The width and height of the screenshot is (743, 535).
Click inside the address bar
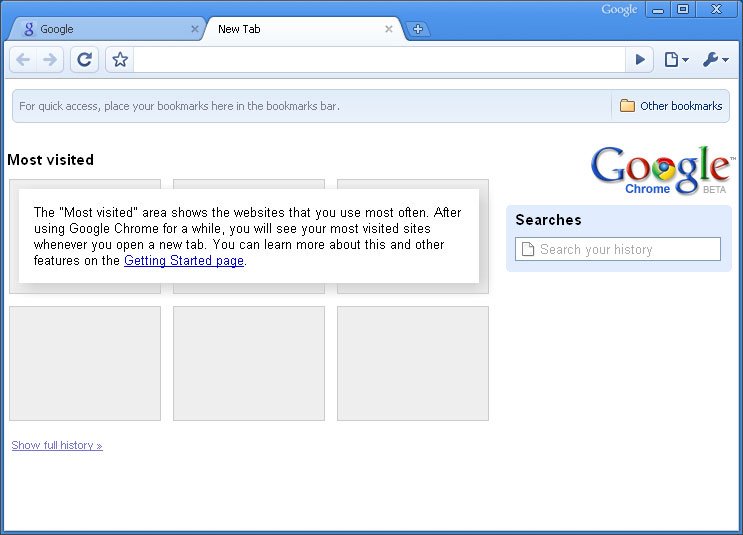coord(380,60)
